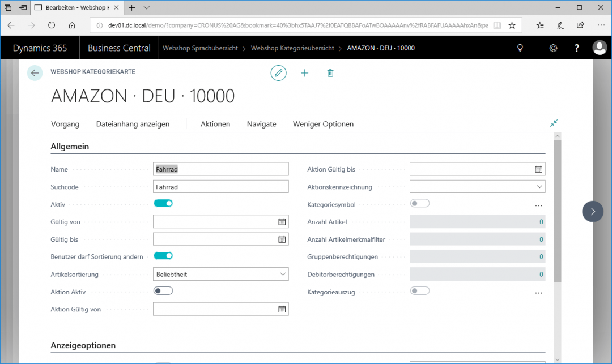Click Debitorberechtigungen value 0

point(541,275)
